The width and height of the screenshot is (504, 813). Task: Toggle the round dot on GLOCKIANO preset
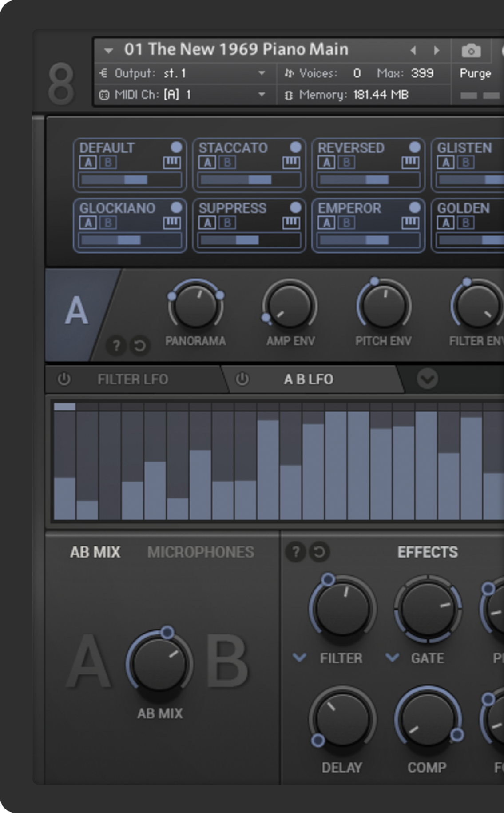pos(176,207)
